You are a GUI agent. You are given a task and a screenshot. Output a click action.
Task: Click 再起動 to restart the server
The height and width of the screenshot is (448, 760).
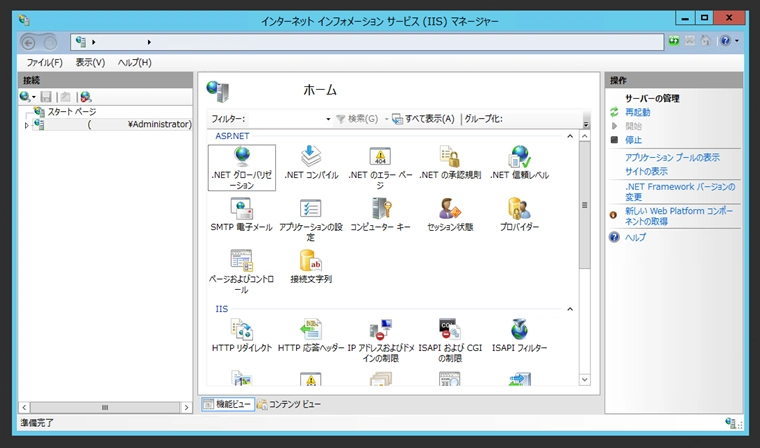click(x=637, y=112)
